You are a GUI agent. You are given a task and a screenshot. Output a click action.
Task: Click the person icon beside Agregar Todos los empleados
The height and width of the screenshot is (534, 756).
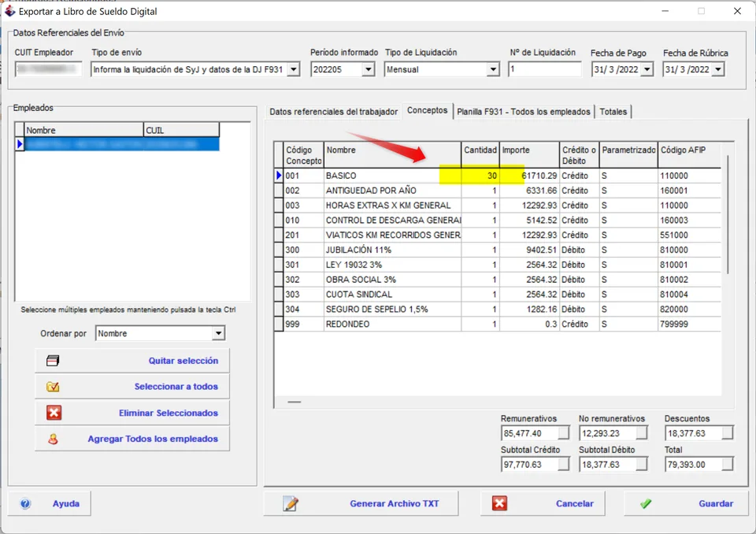point(53,439)
